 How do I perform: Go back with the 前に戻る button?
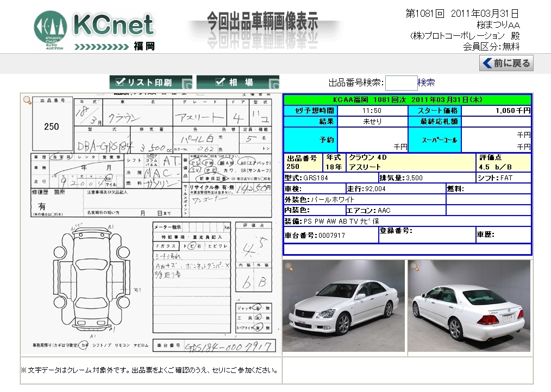click(x=506, y=63)
